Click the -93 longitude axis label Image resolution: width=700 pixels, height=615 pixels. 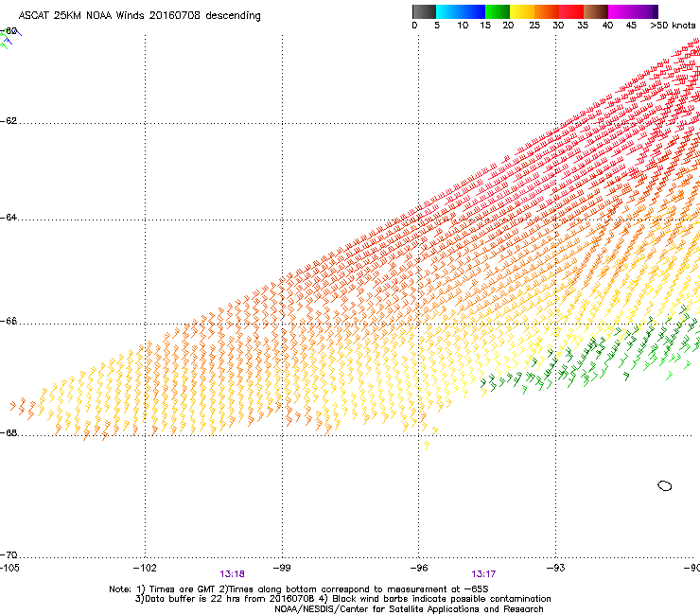(556, 568)
